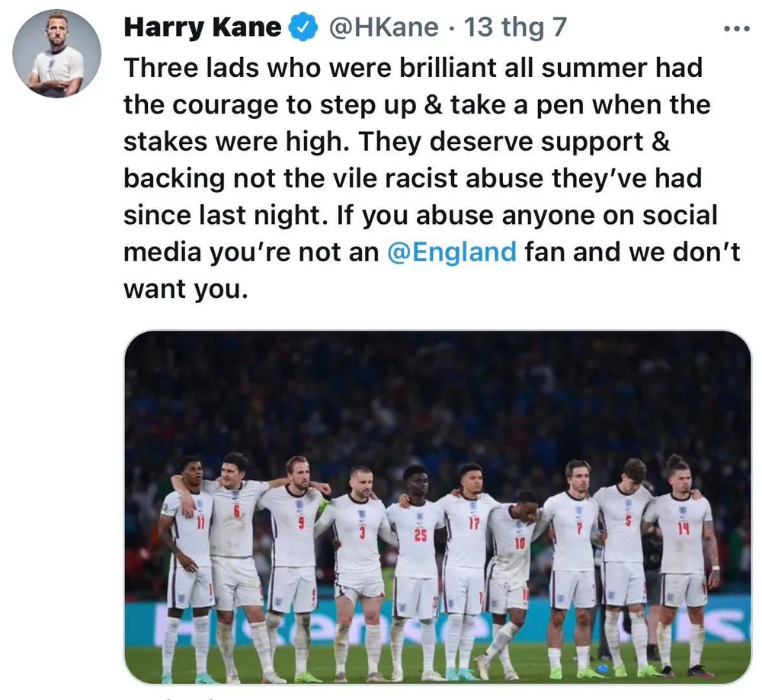Open the tweet via "13 thg 7" timestamp
The height and width of the screenshot is (700, 762).
point(515,28)
